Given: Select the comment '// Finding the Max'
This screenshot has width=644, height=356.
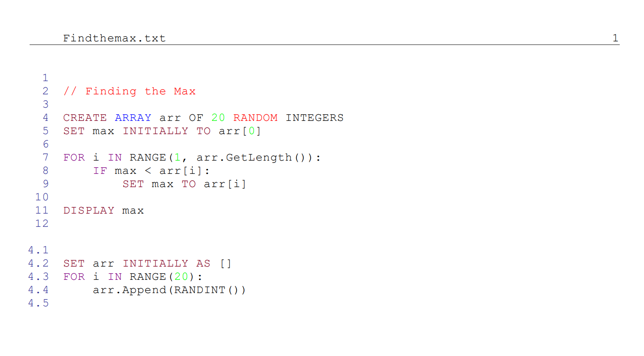Looking at the screenshot, I should point(129,91).
